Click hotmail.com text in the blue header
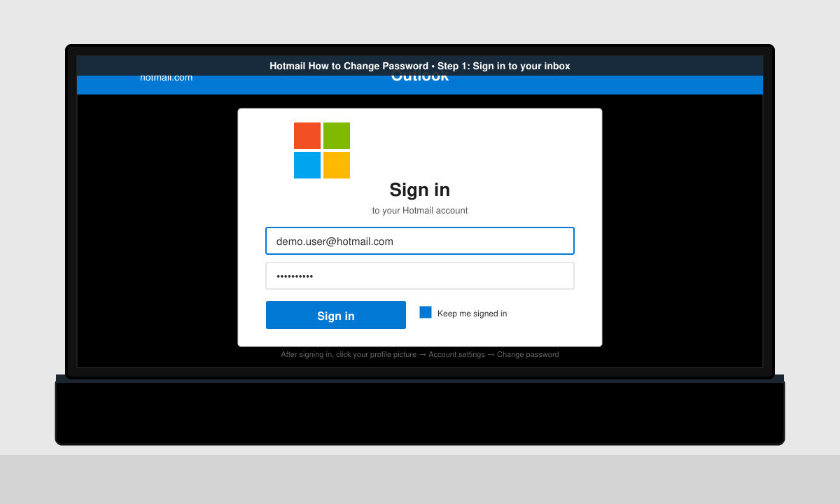840x504 pixels. pyautogui.click(x=166, y=78)
